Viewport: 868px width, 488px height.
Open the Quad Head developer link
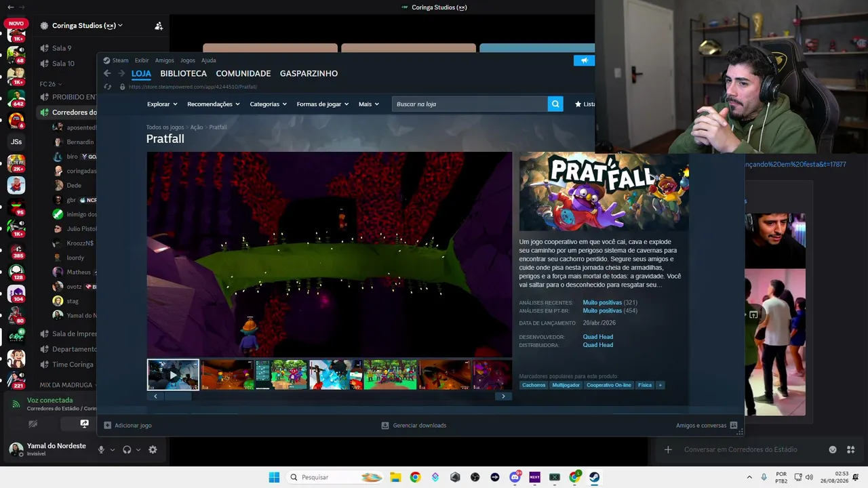pos(598,337)
